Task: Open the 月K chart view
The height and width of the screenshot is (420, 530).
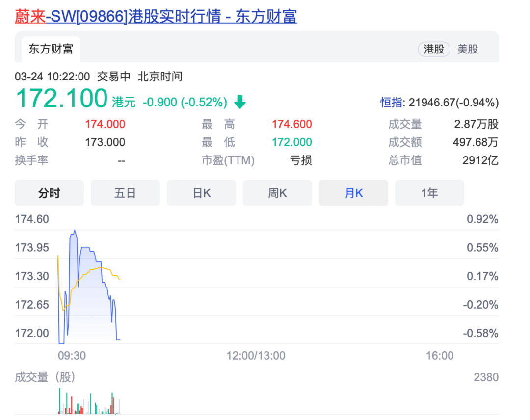Action: pos(353,193)
